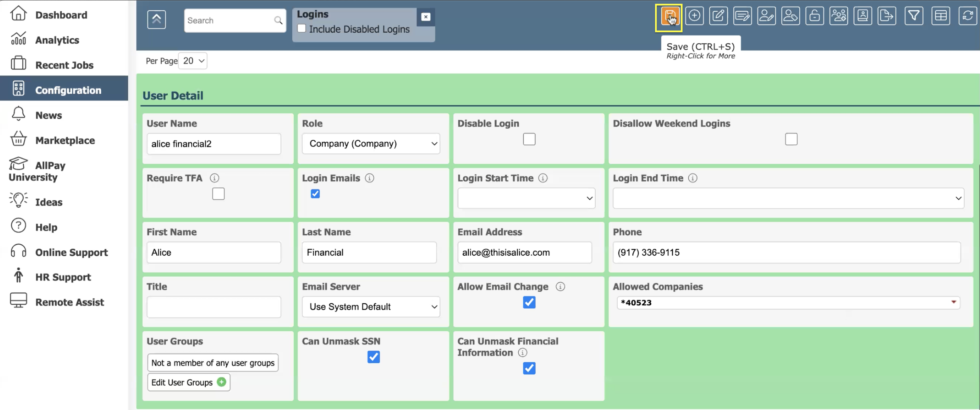Screen dimensions: 980x410
Task: Click the table grid view icon
Action: (x=940, y=16)
